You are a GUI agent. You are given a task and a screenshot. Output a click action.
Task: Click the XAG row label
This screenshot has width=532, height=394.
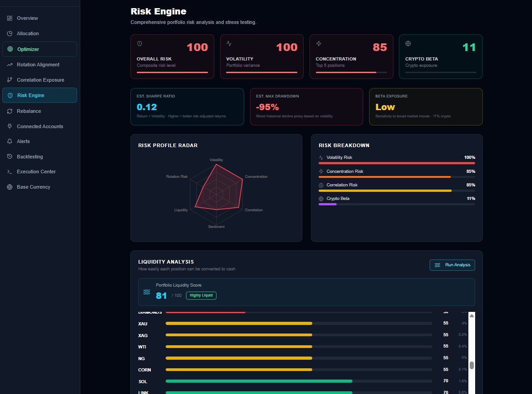pos(143,336)
